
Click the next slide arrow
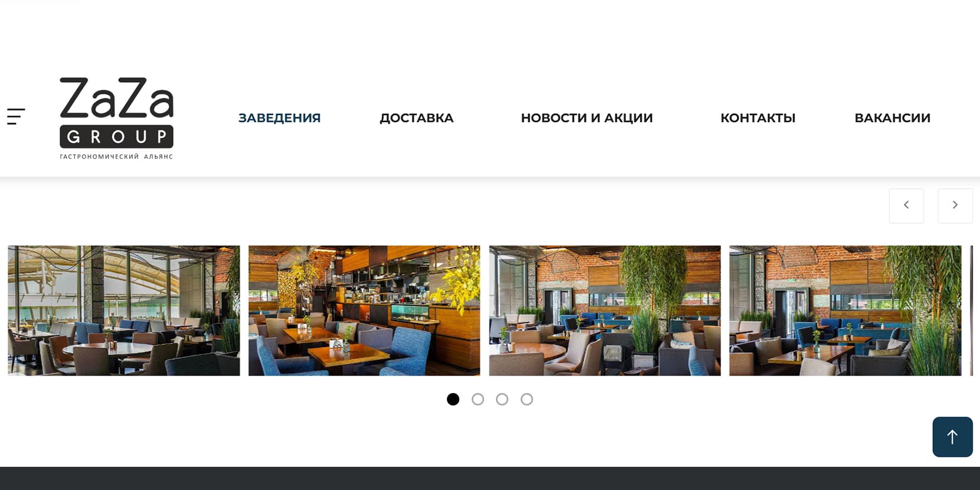point(955,205)
